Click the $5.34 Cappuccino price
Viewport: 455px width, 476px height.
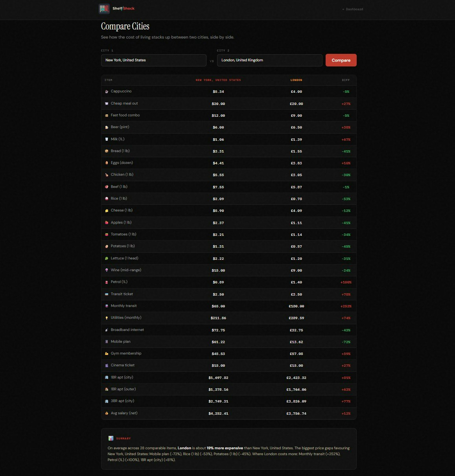click(x=218, y=92)
